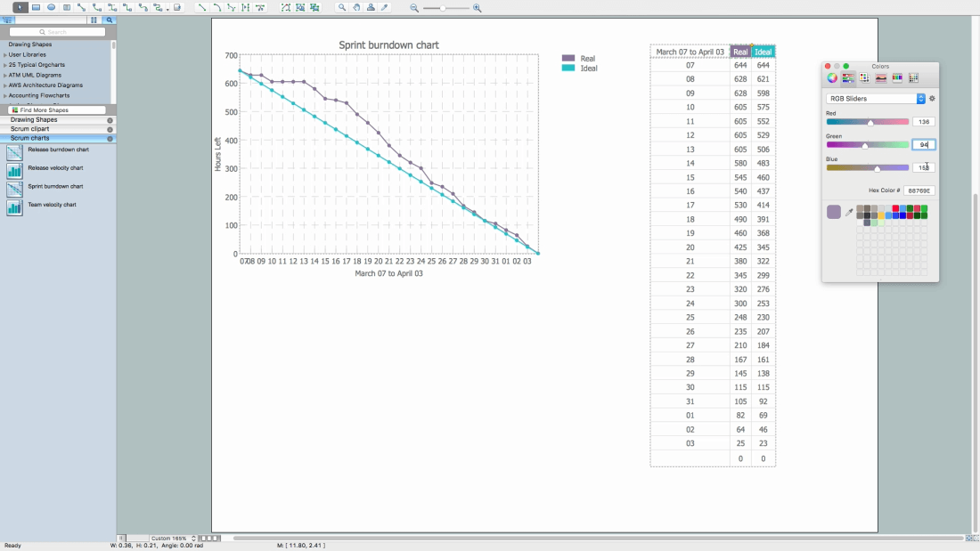Click the Find More Shapes button
Screen dimensions: 980x551
[x=52, y=110]
